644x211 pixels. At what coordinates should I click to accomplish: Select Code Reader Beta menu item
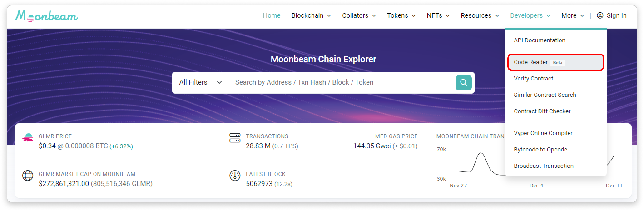coord(555,62)
